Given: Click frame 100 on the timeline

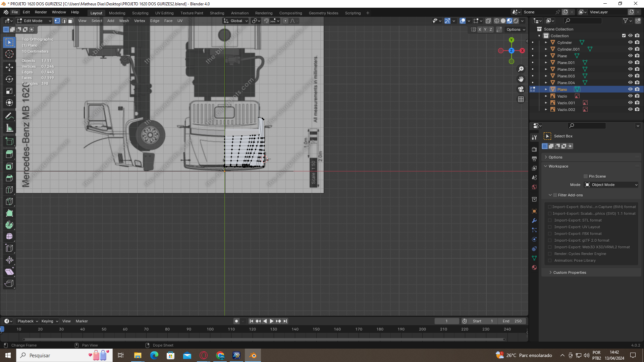Looking at the screenshot, I should point(210,329).
